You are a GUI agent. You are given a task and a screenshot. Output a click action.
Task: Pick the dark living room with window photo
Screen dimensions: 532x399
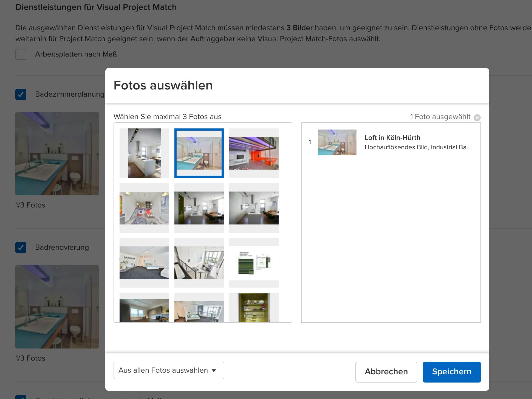[144, 308]
